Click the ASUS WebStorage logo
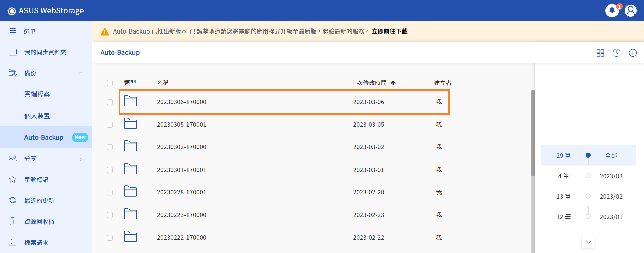The image size is (644, 253). [x=46, y=11]
